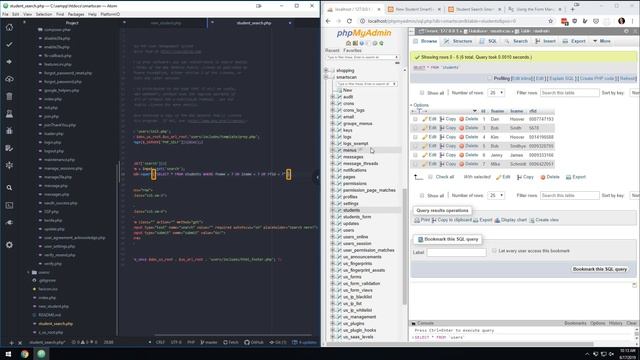Open the Atom File menu
Image resolution: width=640 pixels, height=360 pixels.
[x=5, y=14]
